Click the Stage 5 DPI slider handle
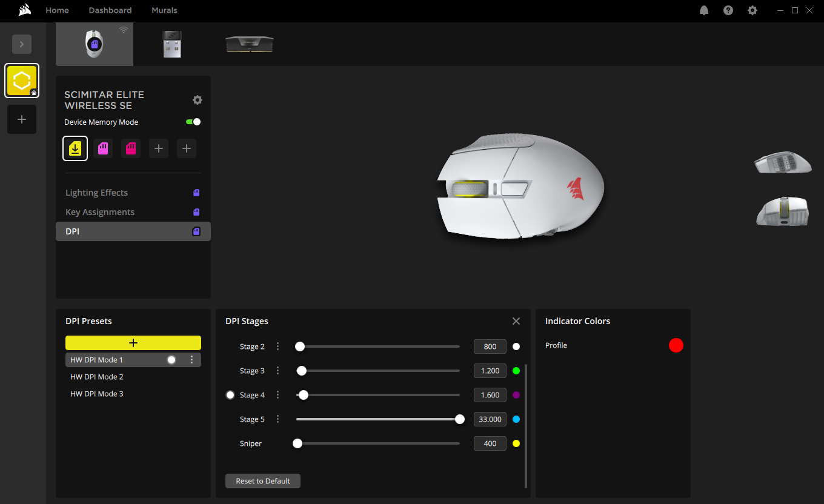Image resolution: width=824 pixels, height=504 pixels. click(460, 419)
